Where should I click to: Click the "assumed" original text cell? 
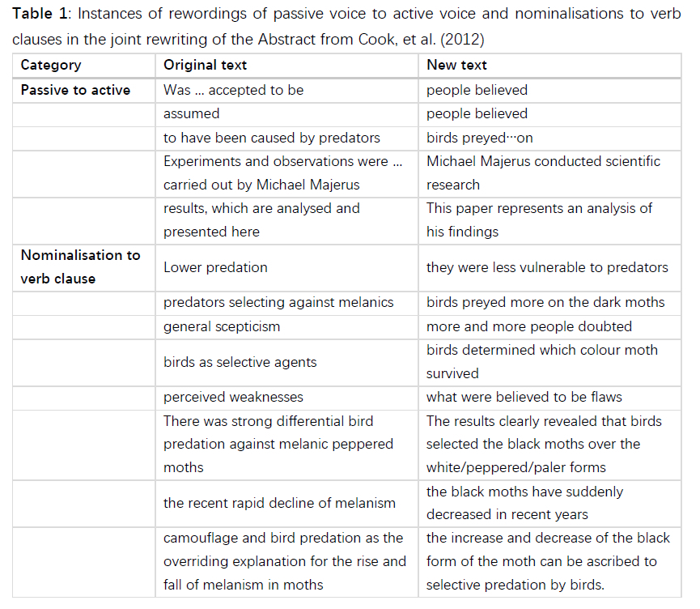[x=191, y=113]
